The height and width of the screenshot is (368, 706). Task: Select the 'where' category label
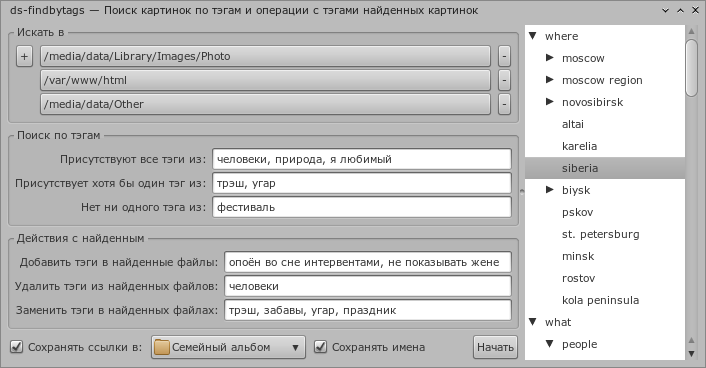561,36
